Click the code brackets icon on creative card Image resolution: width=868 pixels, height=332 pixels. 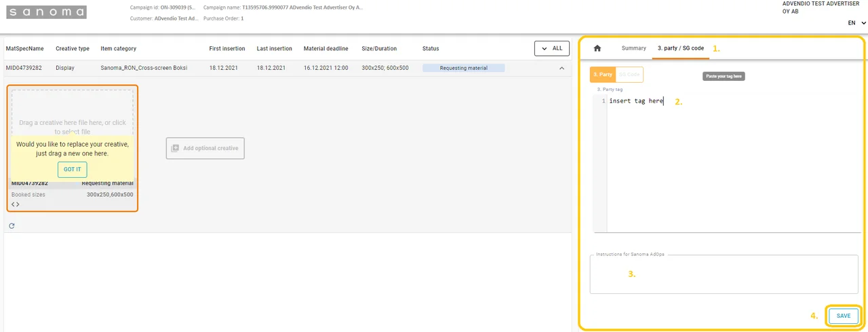click(16, 204)
